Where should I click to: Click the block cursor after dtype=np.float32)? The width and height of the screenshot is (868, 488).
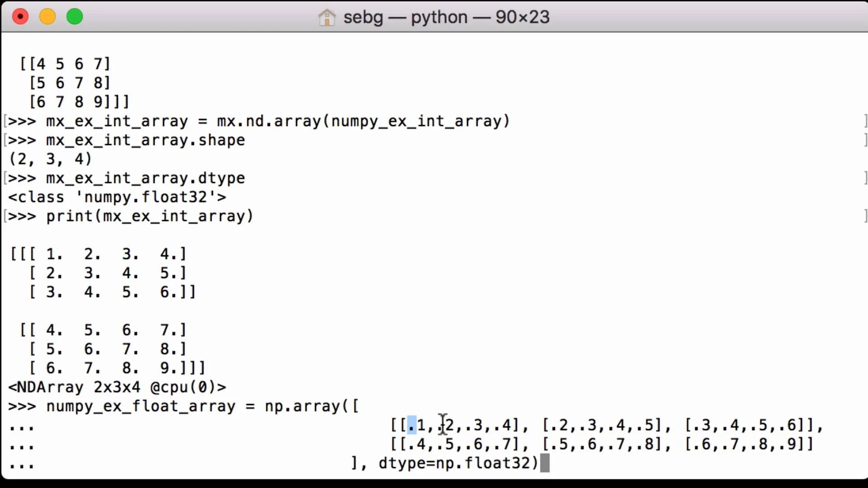[x=545, y=463]
